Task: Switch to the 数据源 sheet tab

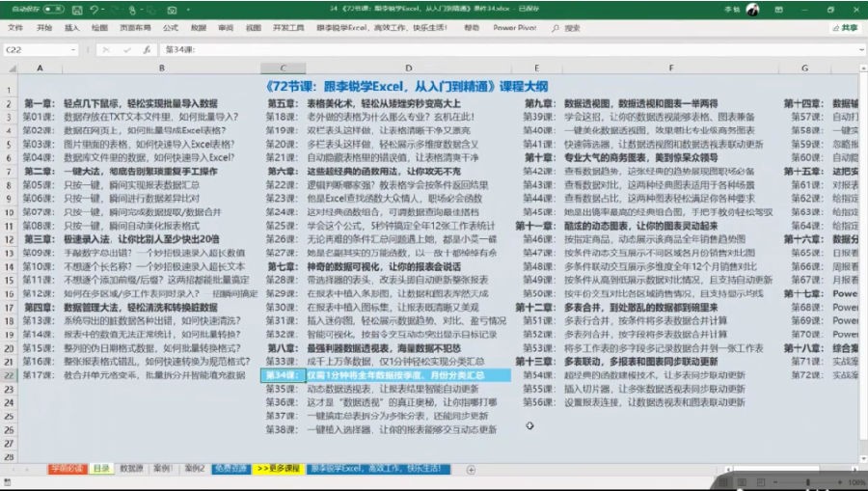Action: pyautogui.click(x=132, y=469)
